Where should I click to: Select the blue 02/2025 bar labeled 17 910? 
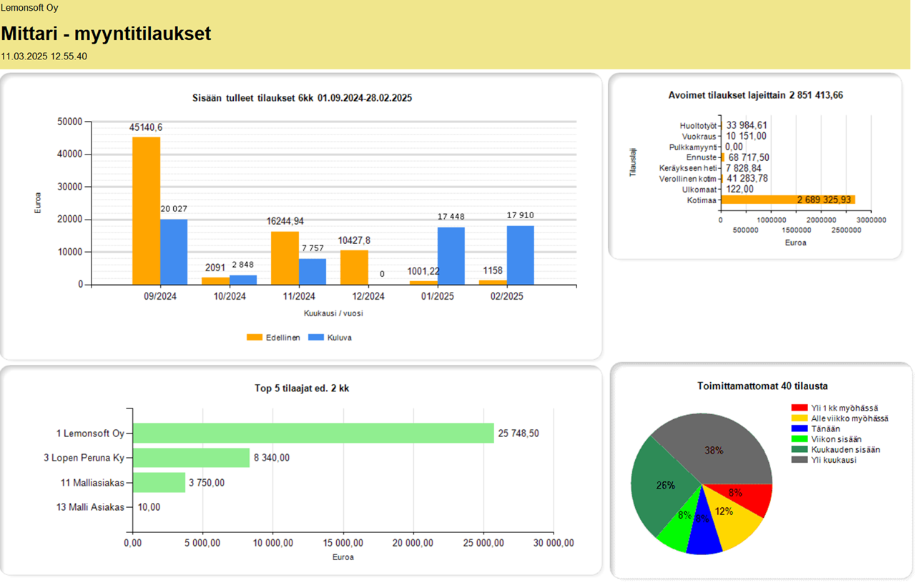click(x=521, y=255)
